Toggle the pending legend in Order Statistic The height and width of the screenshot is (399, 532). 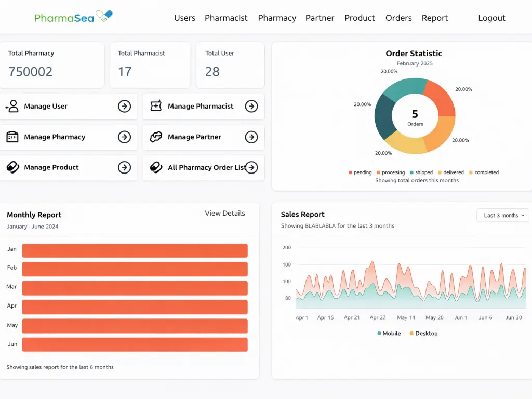pyautogui.click(x=360, y=172)
